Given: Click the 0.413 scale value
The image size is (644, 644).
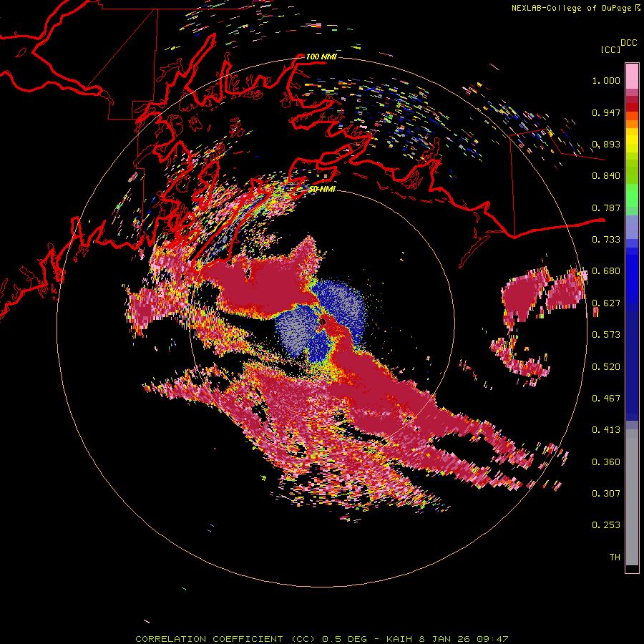Looking at the screenshot, I should click(606, 430).
